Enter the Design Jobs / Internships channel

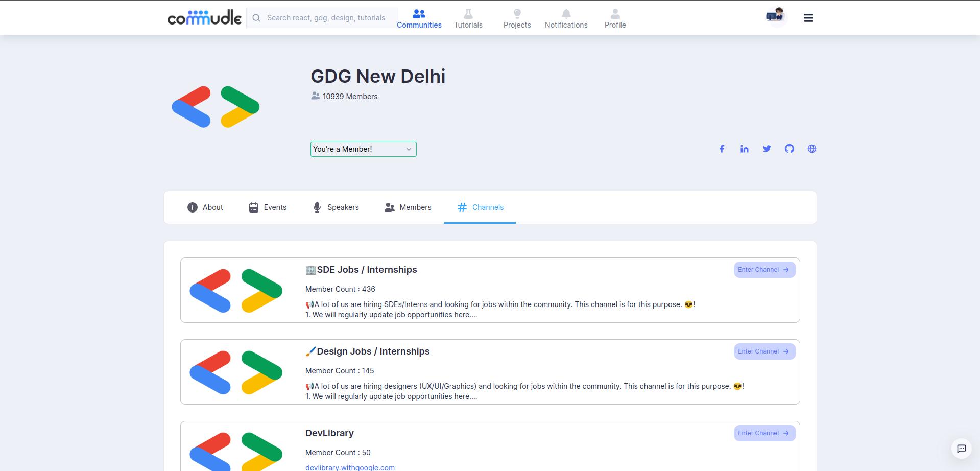[764, 351]
